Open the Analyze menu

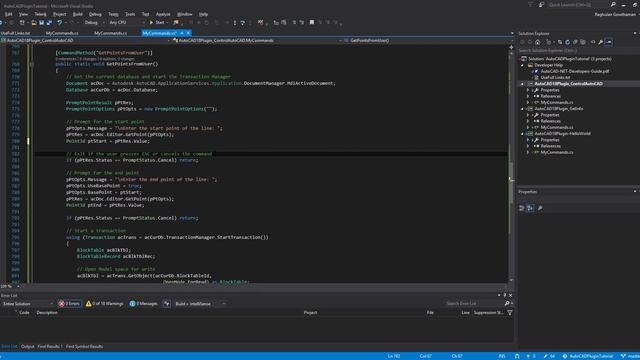point(163,14)
